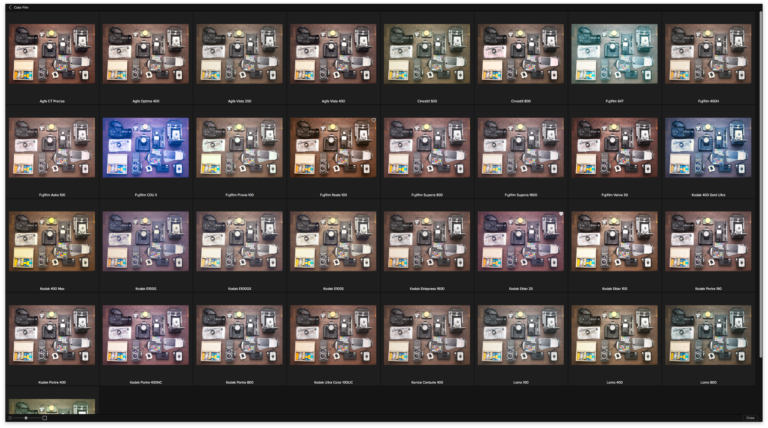
Task: Choose the Kodak E100GX thumbnail
Action: pyautogui.click(x=240, y=241)
